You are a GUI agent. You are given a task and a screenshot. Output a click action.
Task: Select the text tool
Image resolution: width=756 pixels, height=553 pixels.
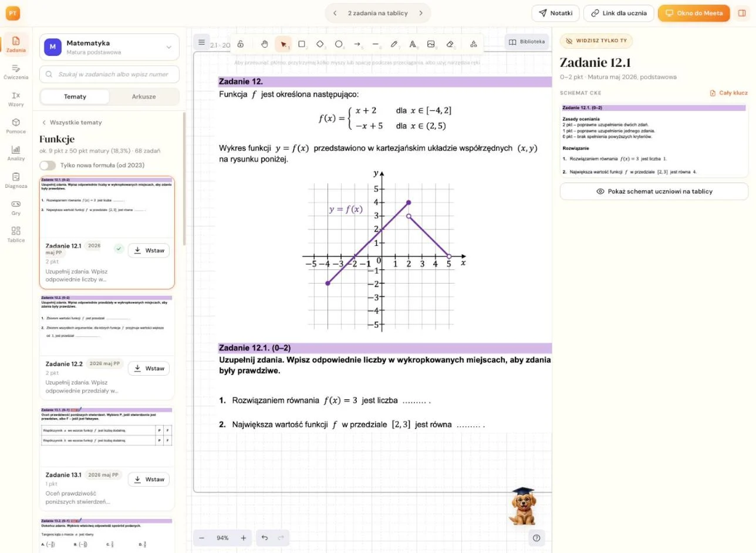pyautogui.click(x=413, y=44)
